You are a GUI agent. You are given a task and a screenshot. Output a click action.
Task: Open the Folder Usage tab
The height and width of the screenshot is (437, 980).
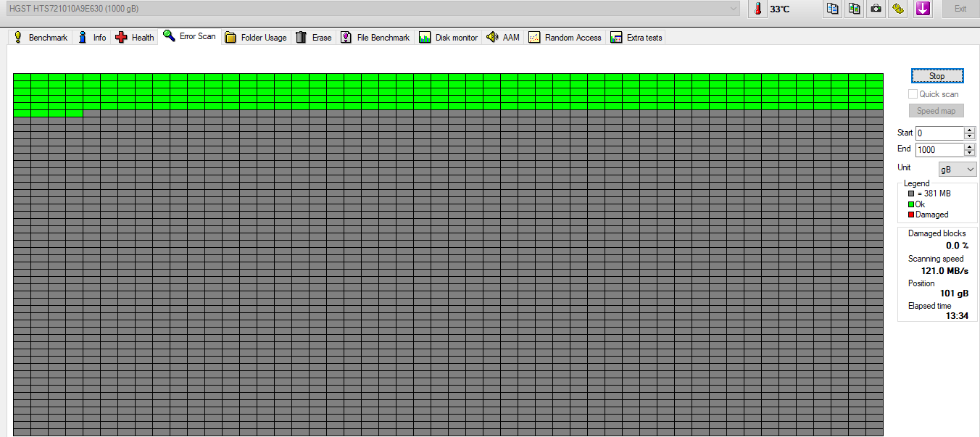click(255, 37)
